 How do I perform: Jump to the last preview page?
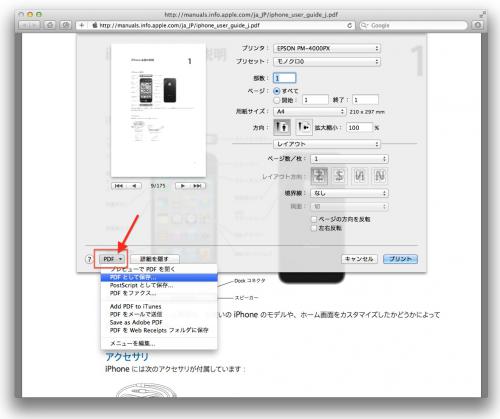[x=198, y=186]
